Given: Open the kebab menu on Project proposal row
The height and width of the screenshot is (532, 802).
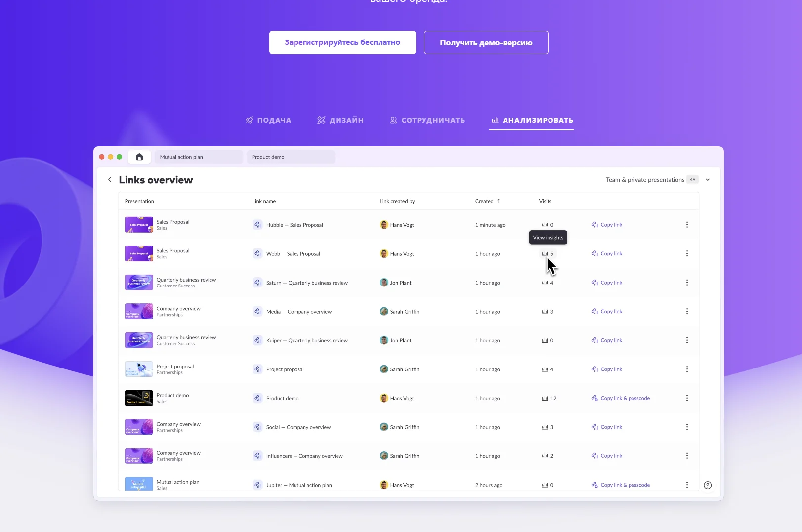Looking at the screenshot, I should tap(687, 369).
